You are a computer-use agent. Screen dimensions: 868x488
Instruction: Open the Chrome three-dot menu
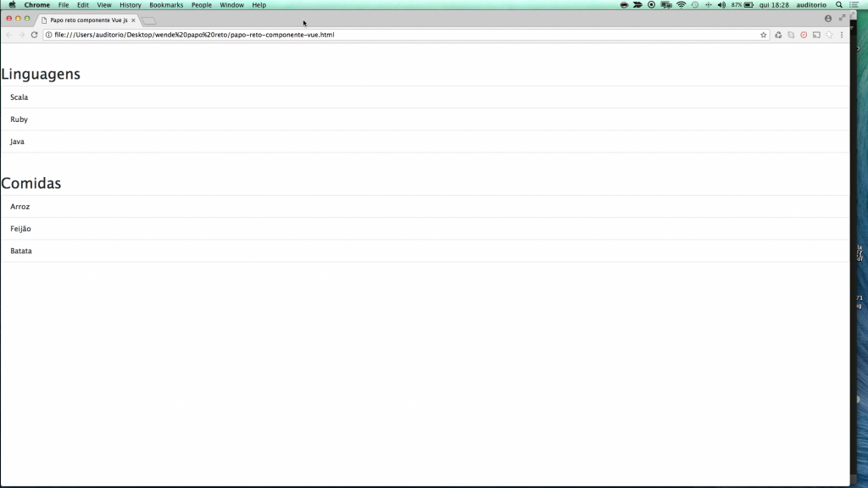tap(842, 35)
